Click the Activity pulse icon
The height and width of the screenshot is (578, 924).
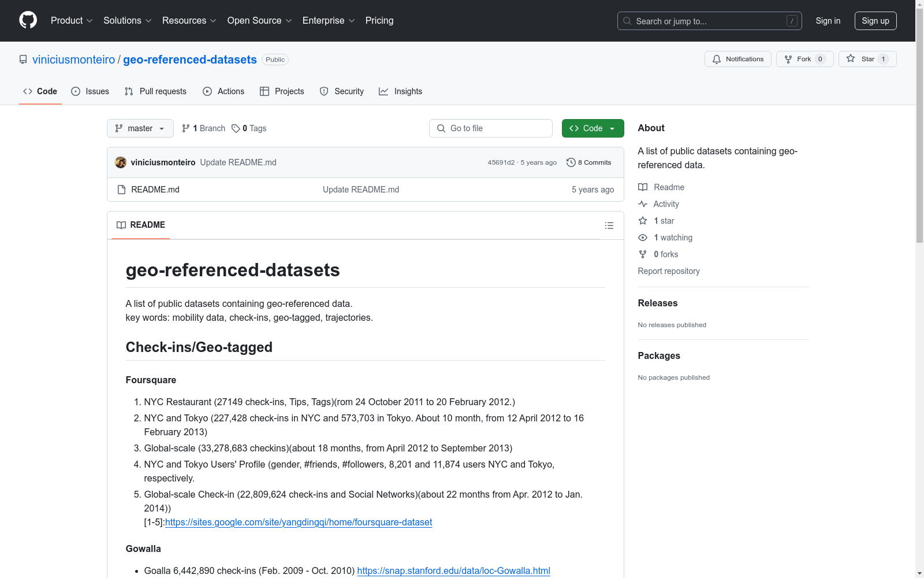[x=643, y=204]
